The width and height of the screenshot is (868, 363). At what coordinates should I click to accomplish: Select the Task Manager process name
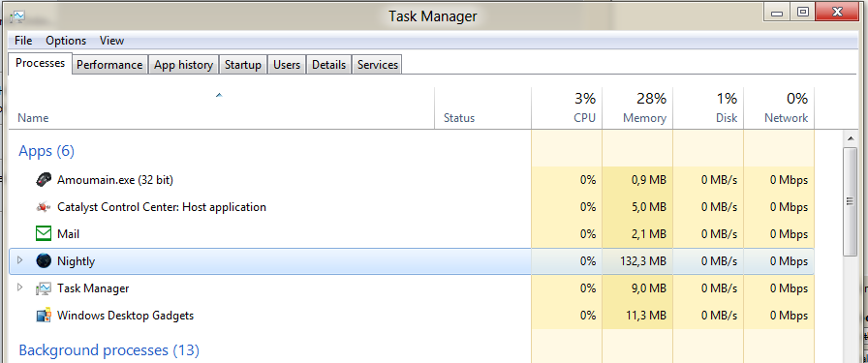(93, 288)
